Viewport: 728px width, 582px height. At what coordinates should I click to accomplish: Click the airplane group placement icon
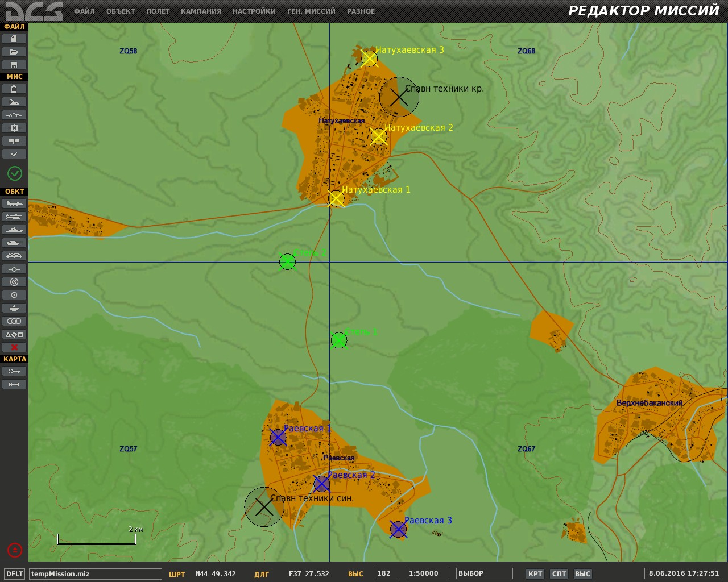coord(14,203)
